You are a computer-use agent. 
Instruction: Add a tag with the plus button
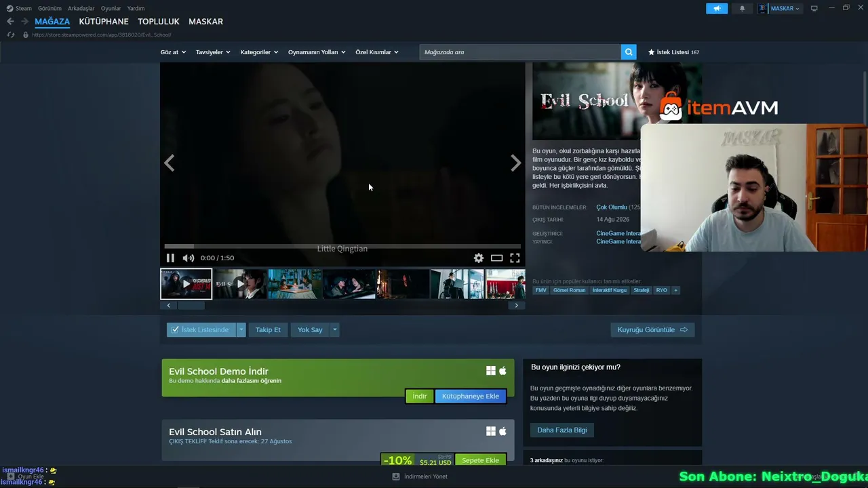tap(675, 290)
